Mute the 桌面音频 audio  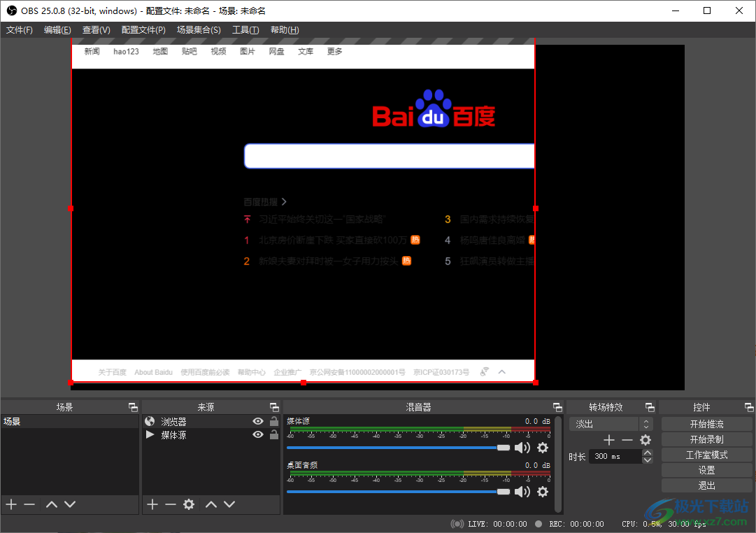coord(522,492)
